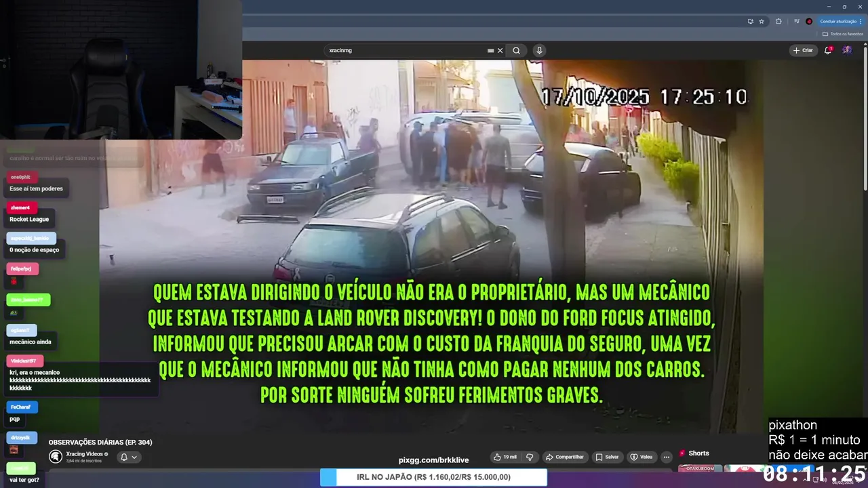Clear the YouTube search box text
This screenshot has width=868, height=488.
(500, 50)
